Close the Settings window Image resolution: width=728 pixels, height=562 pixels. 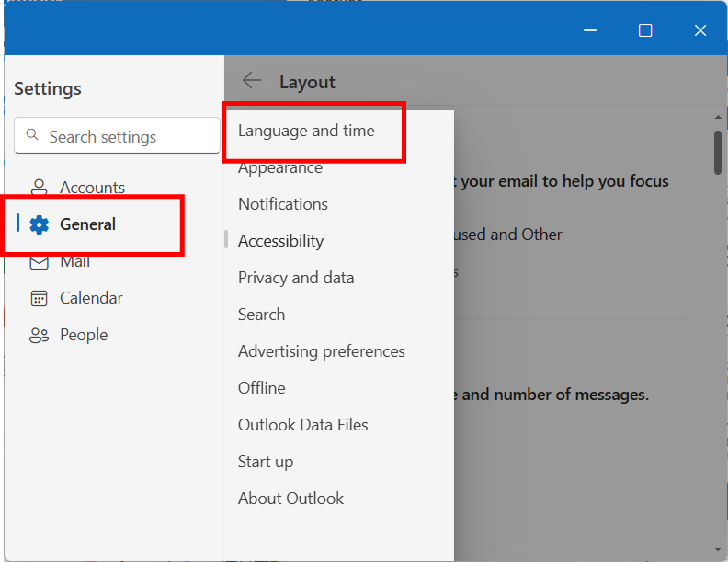pos(700,30)
